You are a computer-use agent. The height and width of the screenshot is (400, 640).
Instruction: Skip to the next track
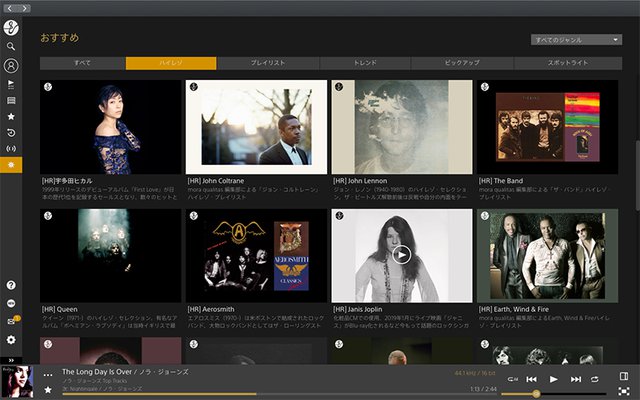576,379
